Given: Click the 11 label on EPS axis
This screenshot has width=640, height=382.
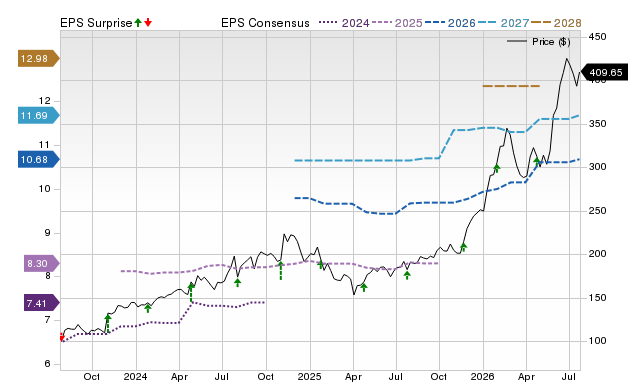Looking at the screenshot, I should pyautogui.click(x=44, y=145).
